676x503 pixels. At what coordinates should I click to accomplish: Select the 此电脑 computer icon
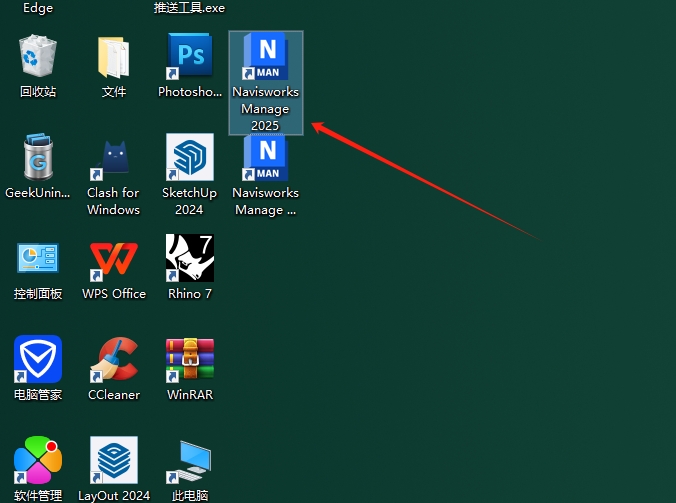pyautogui.click(x=190, y=461)
